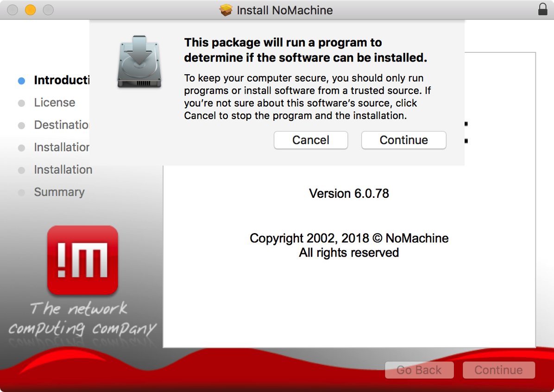Click the package box icon in title

pos(226,10)
